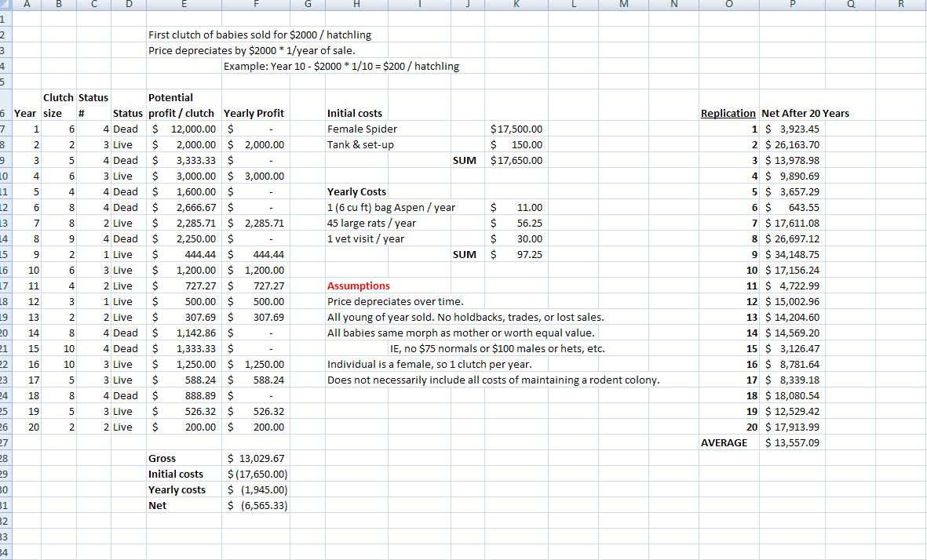Select 'Price depreciates by $2000 * 1/year of sale.' cell
Viewport: 927px width, 560px height.
[x=252, y=51]
